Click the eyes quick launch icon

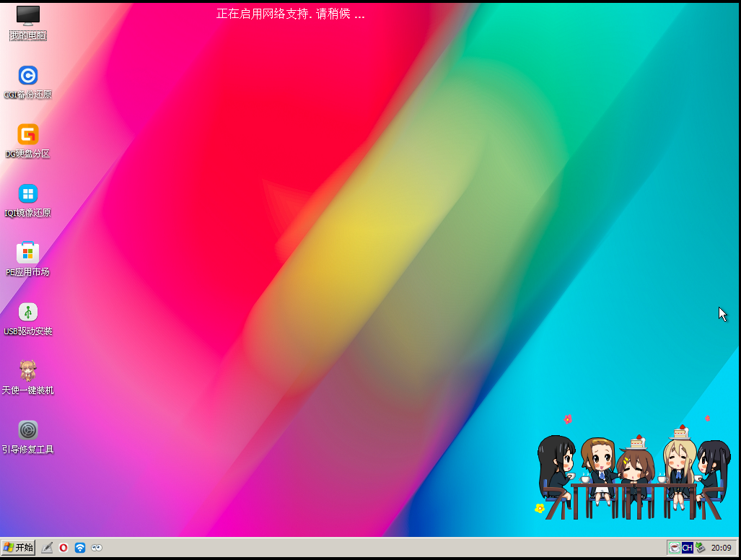pyautogui.click(x=97, y=548)
